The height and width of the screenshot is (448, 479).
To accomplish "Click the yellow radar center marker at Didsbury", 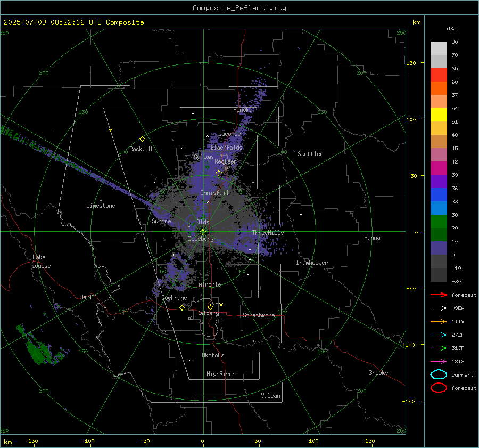I will (203, 232).
